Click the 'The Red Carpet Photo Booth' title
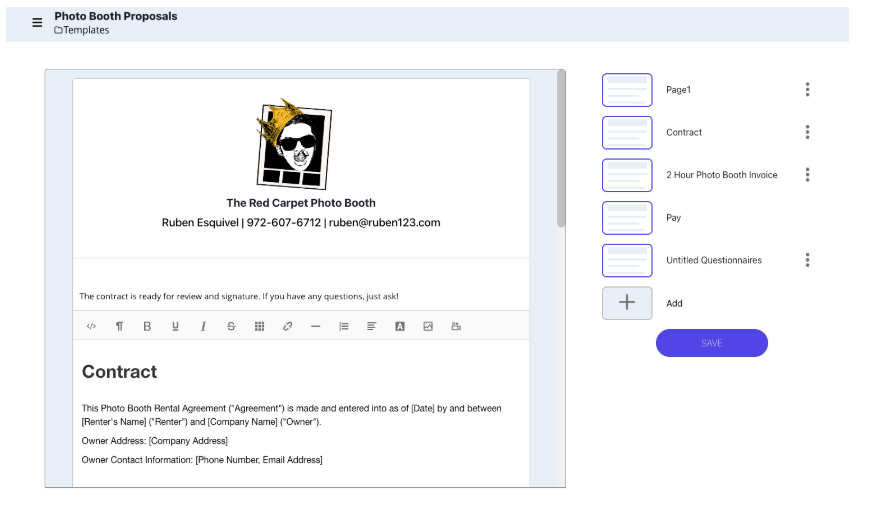Image resolution: width=875 pixels, height=516 pixels. [x=301, y=203]
